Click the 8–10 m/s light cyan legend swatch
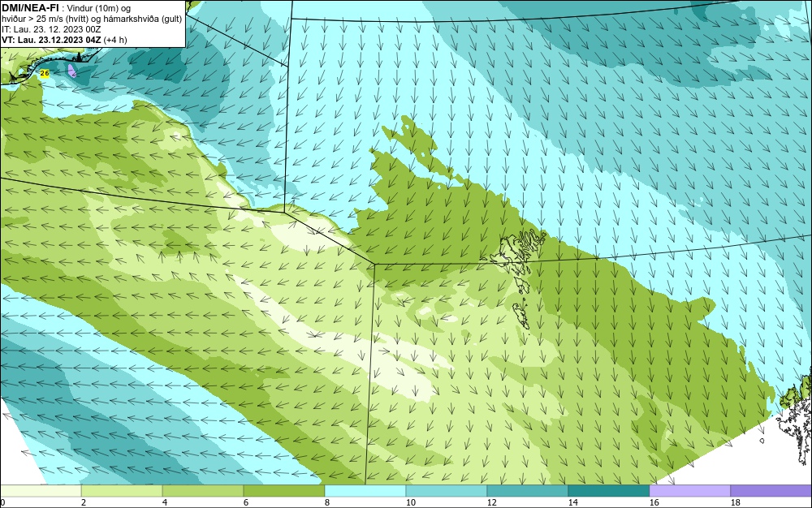 pos(365,490)
